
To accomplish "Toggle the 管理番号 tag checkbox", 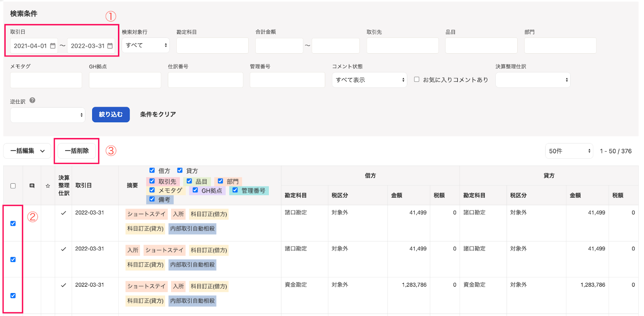I will coord(235,190).
